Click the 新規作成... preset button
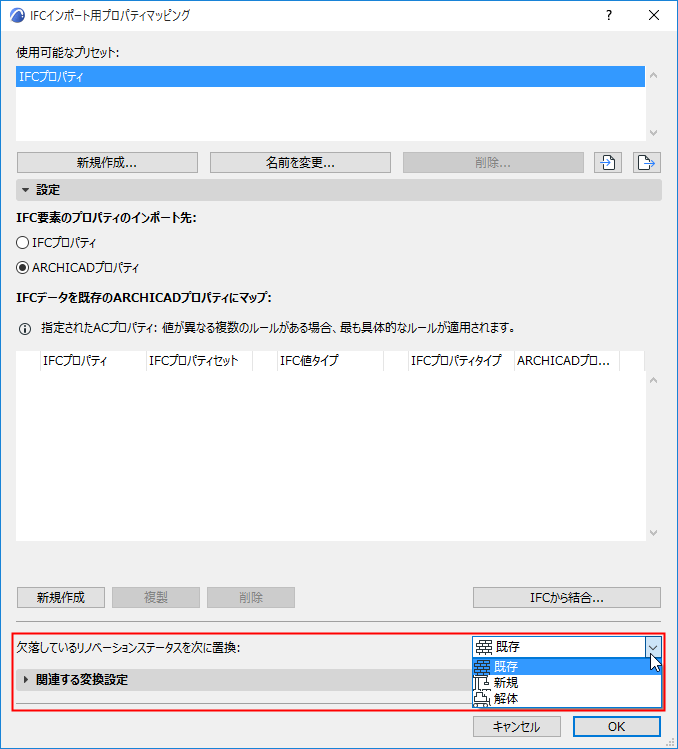 click(107, 162)
